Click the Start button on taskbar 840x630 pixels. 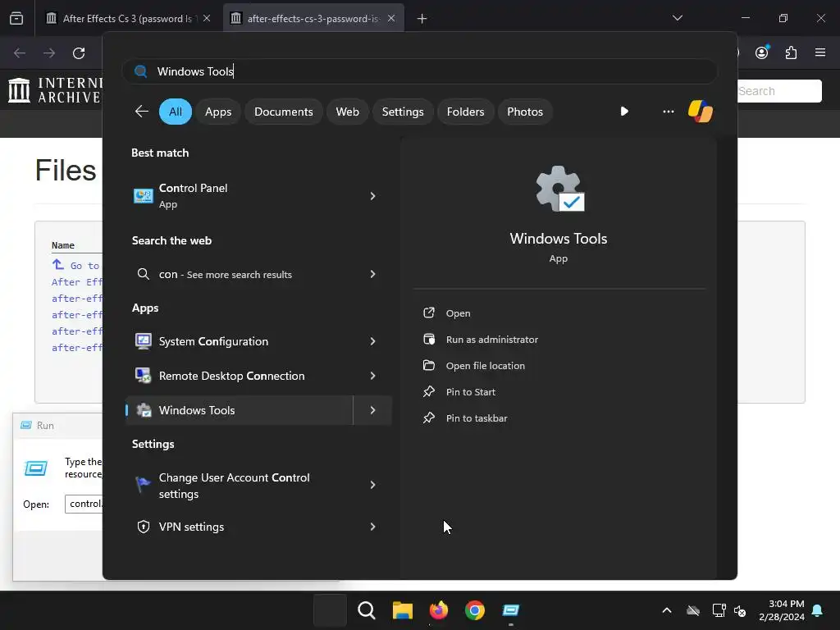pyautogui.click(x=330, y=610)
